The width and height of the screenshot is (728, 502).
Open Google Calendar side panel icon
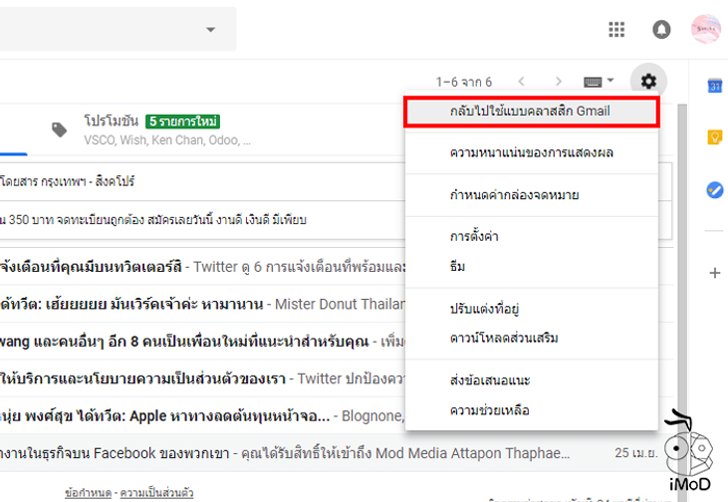pyautogui.click(x=715, y=85)
